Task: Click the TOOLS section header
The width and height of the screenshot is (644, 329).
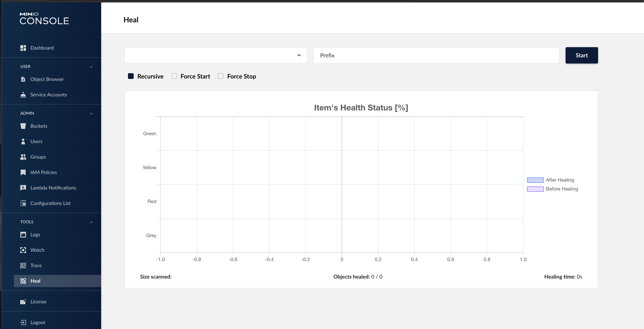Action: (x=27, y=222)
